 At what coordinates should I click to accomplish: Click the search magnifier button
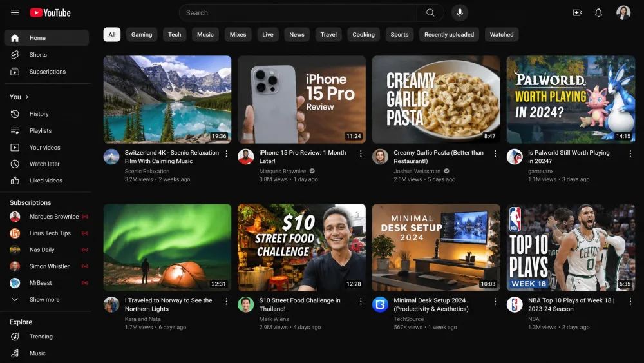tap(430, 13)
